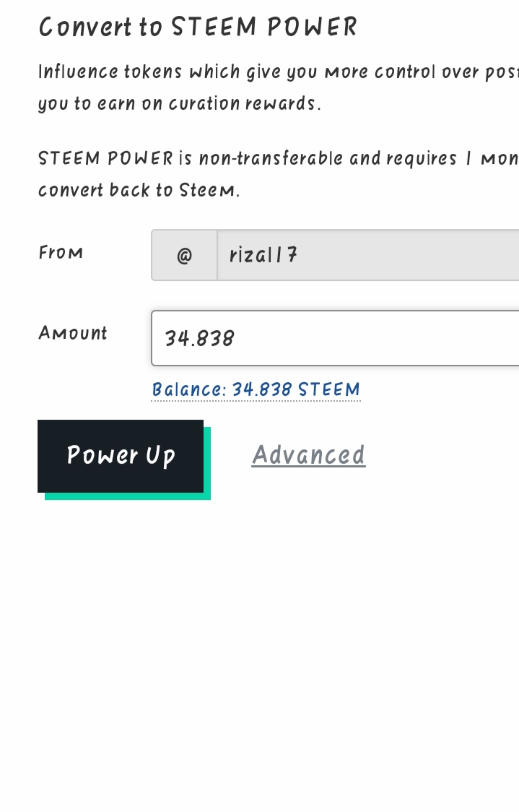Click the Power Up button
Viewport: 519px width, 812px height.
(x=121, y=456)
